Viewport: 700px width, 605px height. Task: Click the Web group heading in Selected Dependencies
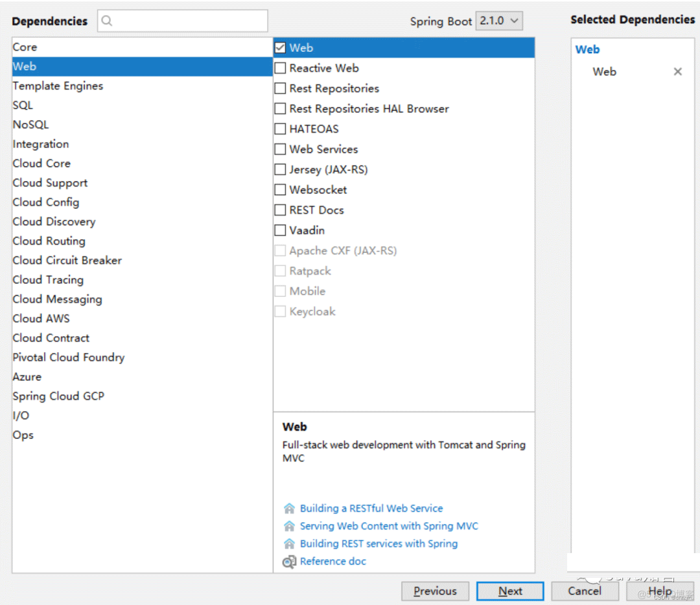click(x=587, y=49)
